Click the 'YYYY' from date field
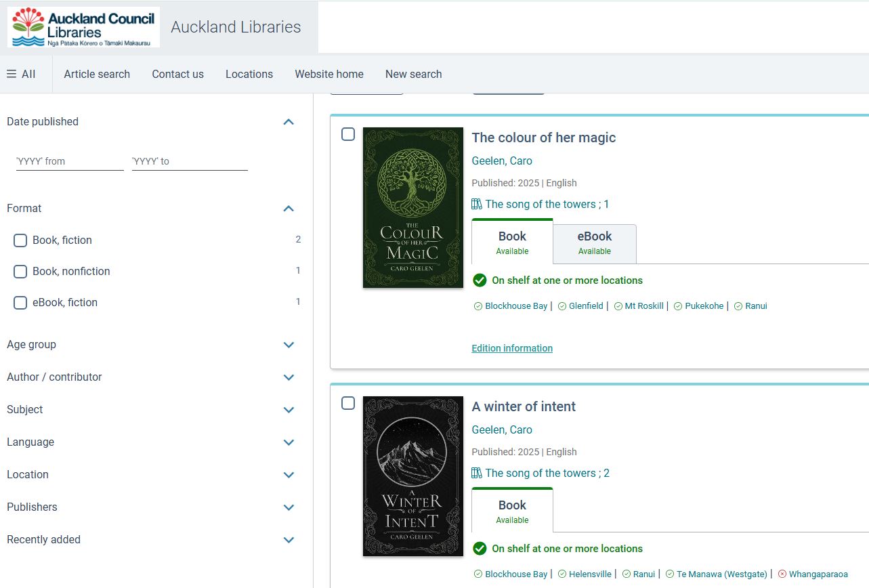 [x=70, y=161]
